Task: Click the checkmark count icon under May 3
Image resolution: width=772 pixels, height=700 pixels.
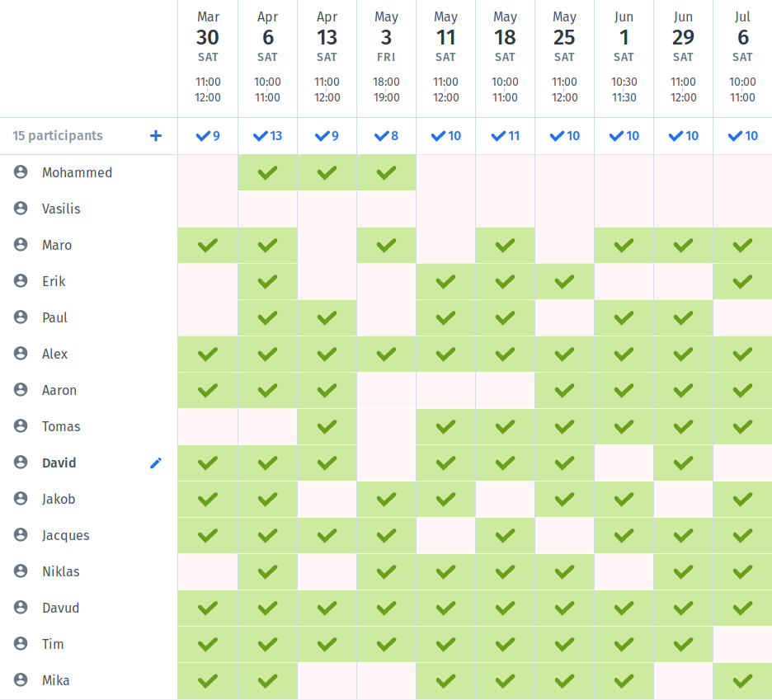Action: click(381, 136)
